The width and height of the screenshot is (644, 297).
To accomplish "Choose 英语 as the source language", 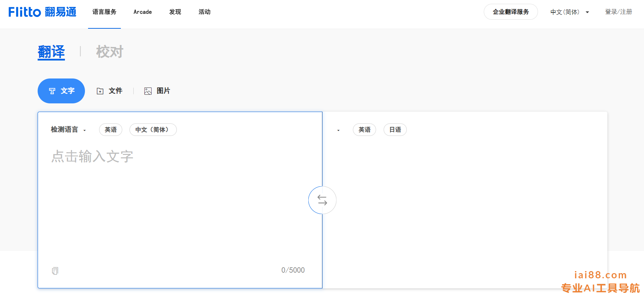I will click(x=110, y=130).
